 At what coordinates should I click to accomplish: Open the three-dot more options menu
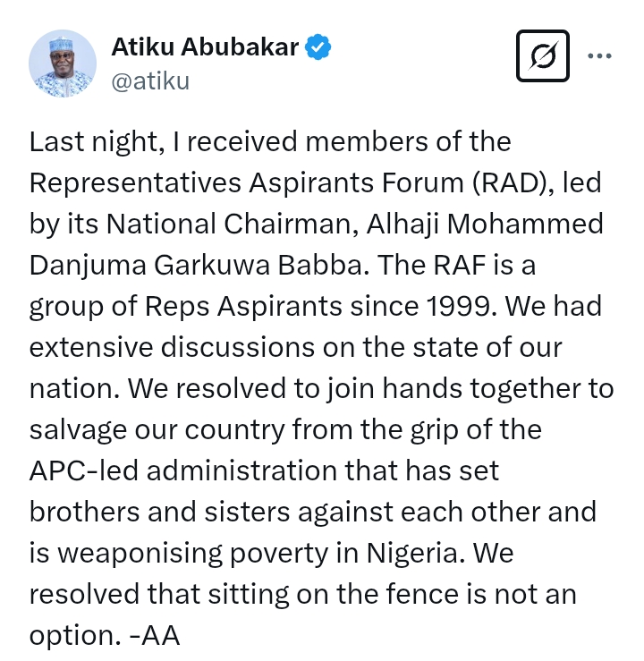[599, 55]
